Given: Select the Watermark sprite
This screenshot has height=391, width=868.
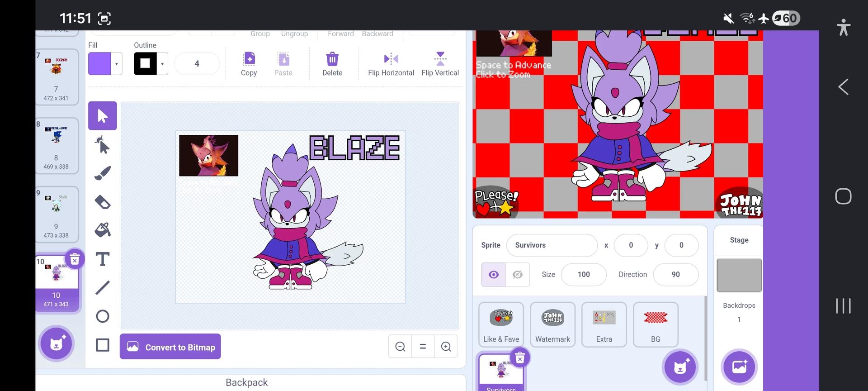Looking at the screenshot, I should (x=552, y=324).
